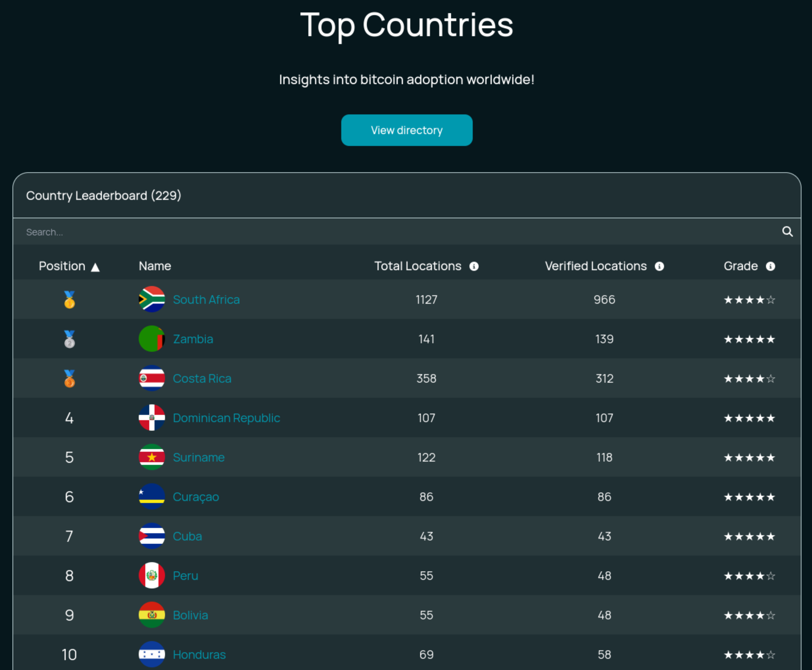Image resolution: width=812 pixels, height=670 pixels.
Task: Click the Honduras flag icon
Action: coord(152,654)
